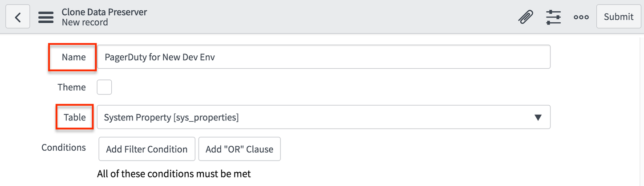Select the System Property [sys_properties] combo box
Viewport: 644px width, 186px height.
tap(324, 117)
